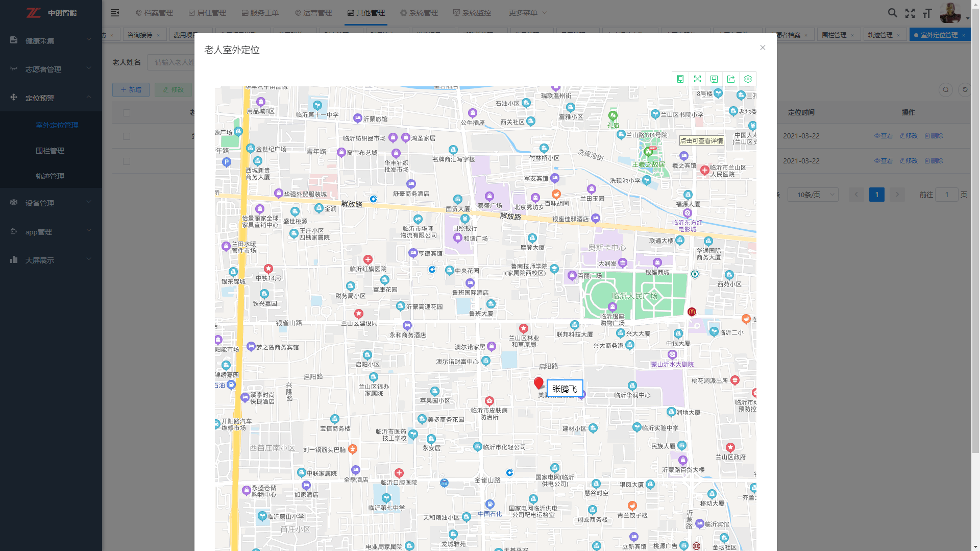The width and height of the screenshot is (980, 551).
Task: Check the first table row checkbox
Action: coord(127,136)
